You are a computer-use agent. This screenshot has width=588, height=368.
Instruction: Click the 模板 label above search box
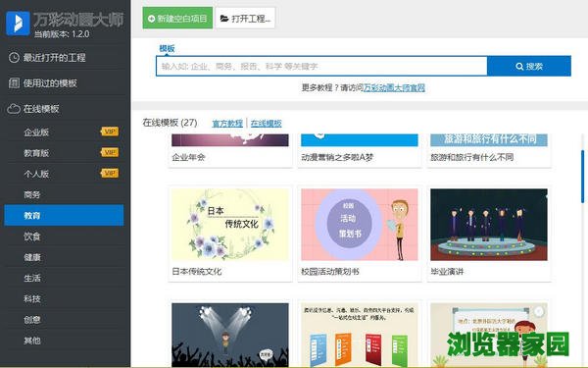167,48
